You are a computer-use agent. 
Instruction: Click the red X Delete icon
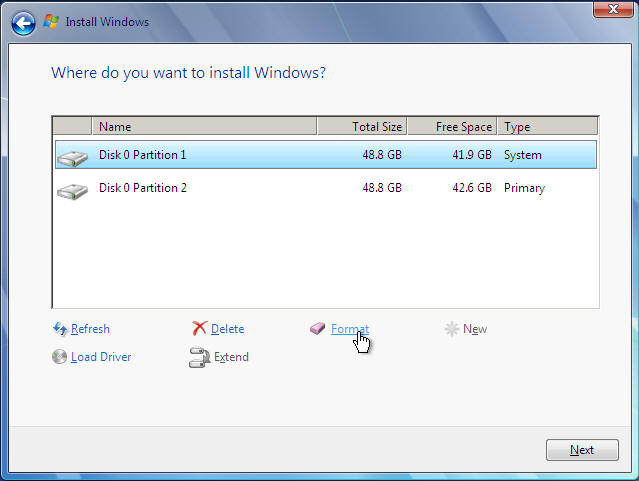coord(199,329)
